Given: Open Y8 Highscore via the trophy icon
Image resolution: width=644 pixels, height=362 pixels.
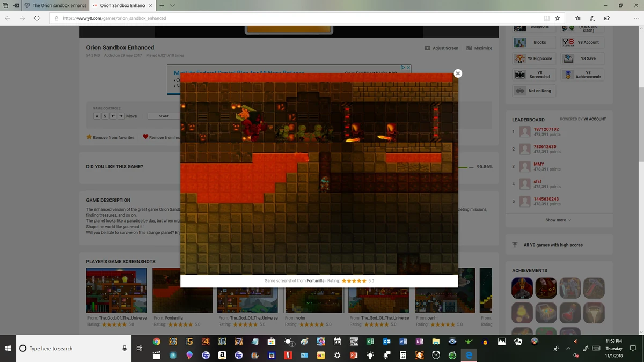Looking at the screenshot, I should coord(520,58).
